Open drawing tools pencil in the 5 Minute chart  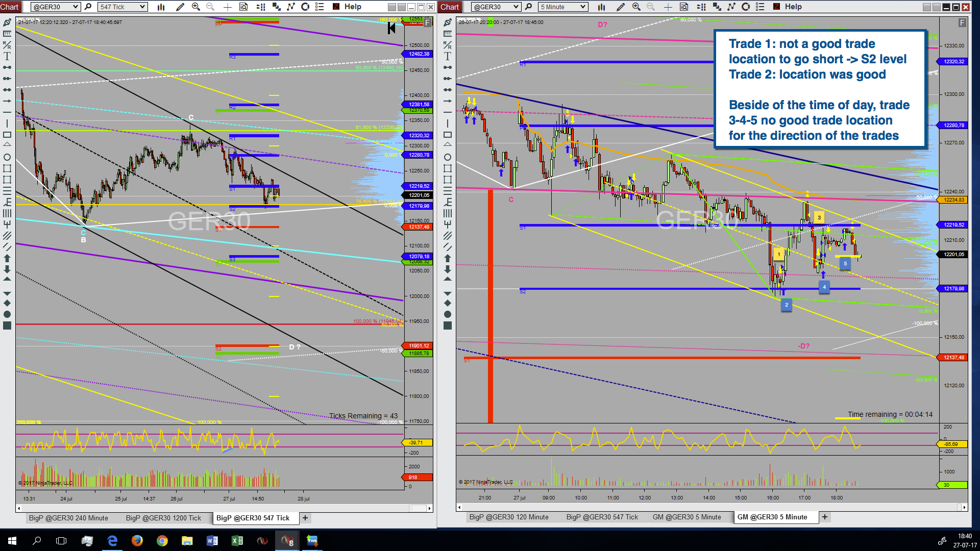tap(620, 7)
